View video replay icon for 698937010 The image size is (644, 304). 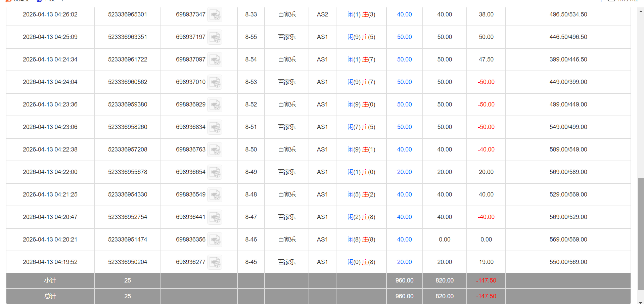215,82
